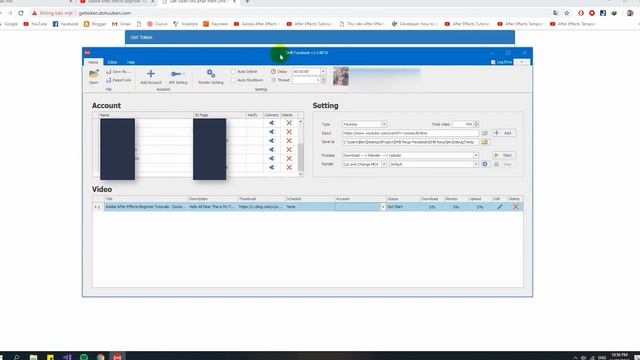The height and width of the screenshot is (360, 640).
Task: Click the Delay time spinner arrows
Action: point(323,71)
